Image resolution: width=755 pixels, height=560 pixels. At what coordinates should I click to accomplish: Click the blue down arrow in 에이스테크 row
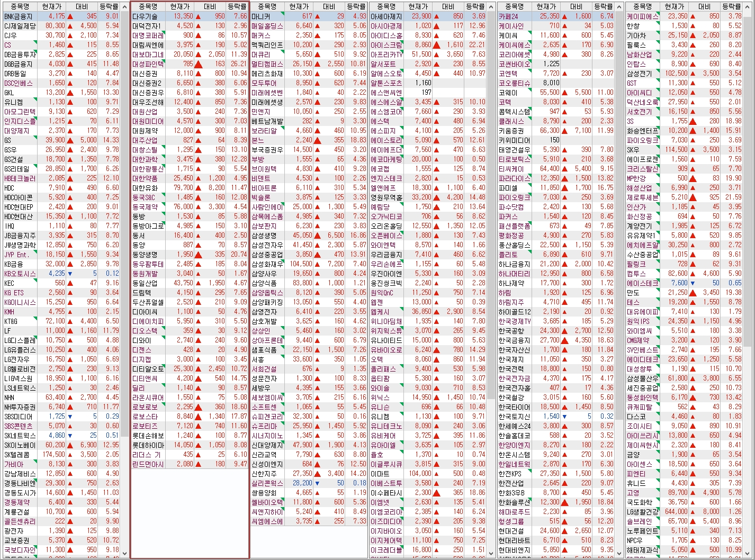click(693, 283)
